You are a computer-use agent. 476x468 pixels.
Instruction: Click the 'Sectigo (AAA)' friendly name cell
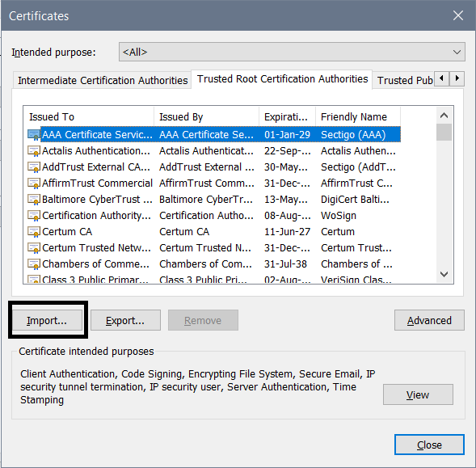click(x=353, y=134)
